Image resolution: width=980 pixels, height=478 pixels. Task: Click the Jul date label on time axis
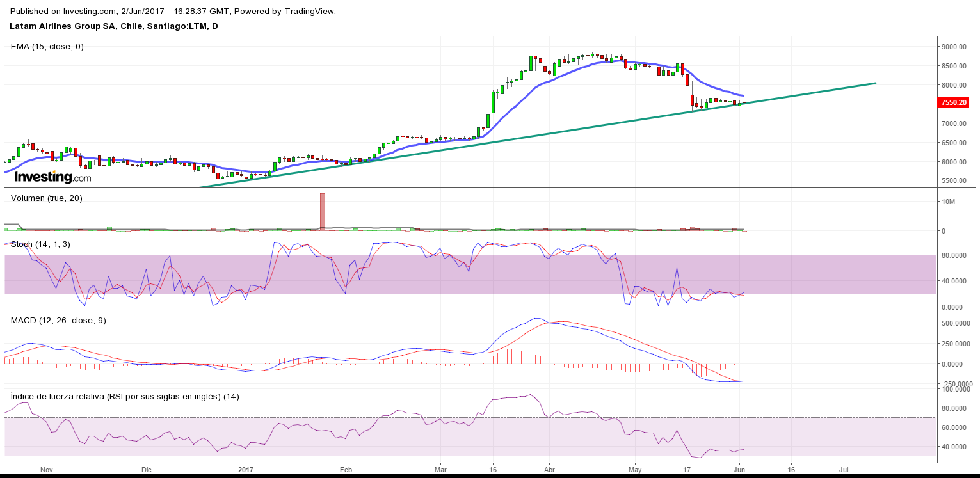pyautogui.click(x=842, y=468)
